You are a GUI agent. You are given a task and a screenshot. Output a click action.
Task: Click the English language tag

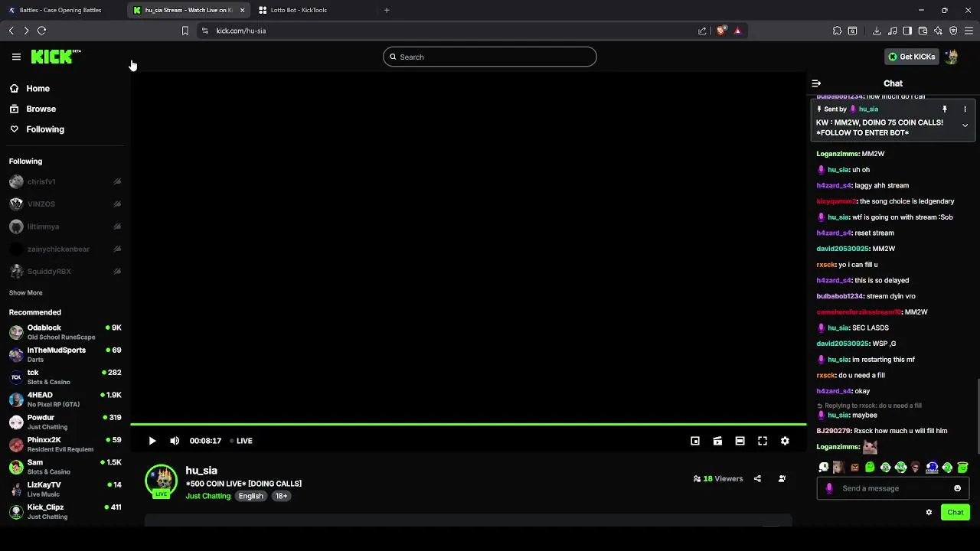[x=250, y=496]
